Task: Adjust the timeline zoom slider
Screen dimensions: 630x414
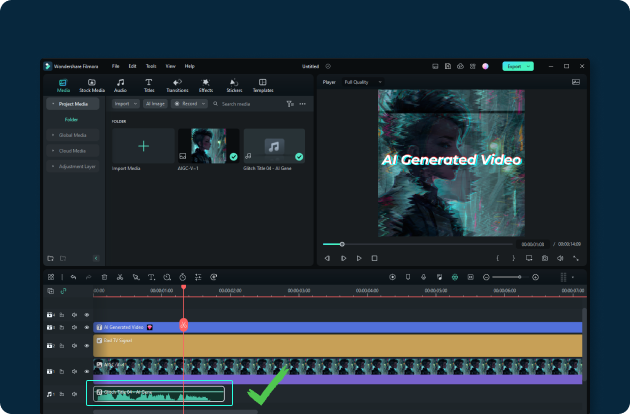Action: (x=520, y=277)
